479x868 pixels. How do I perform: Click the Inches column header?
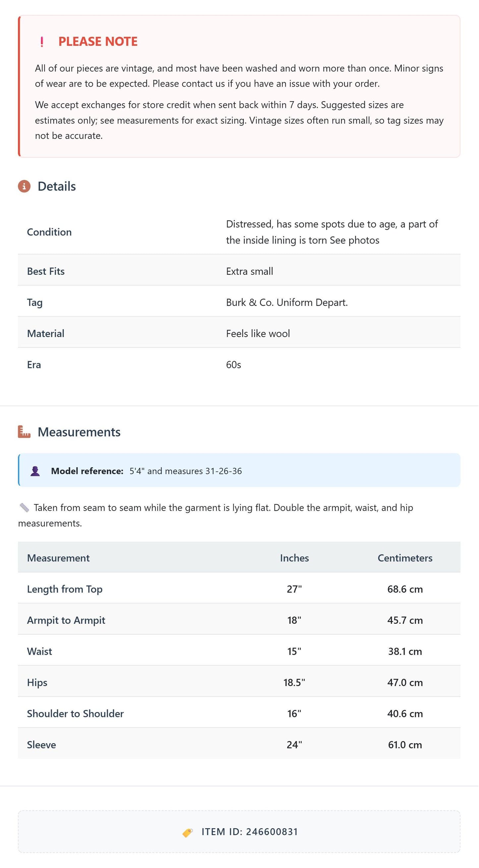[x=295, y=558]
